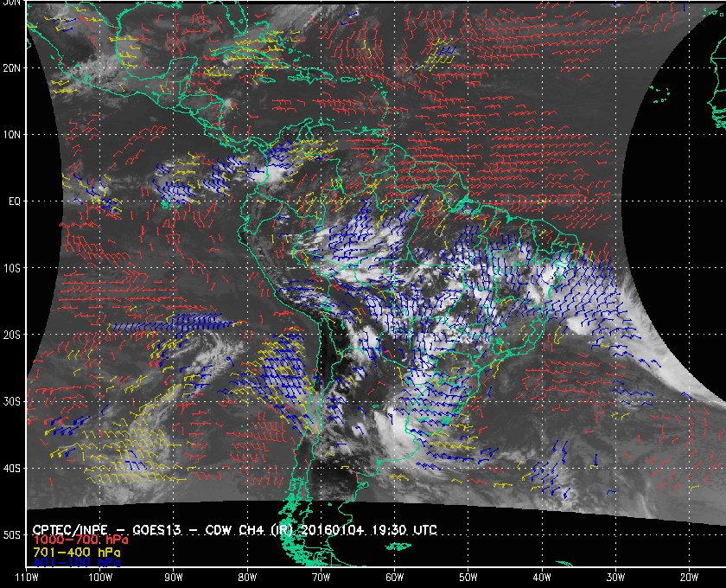Viewport: 726px width, 588px height.
Task: Select the 60W longitude label
Action: 394,578
